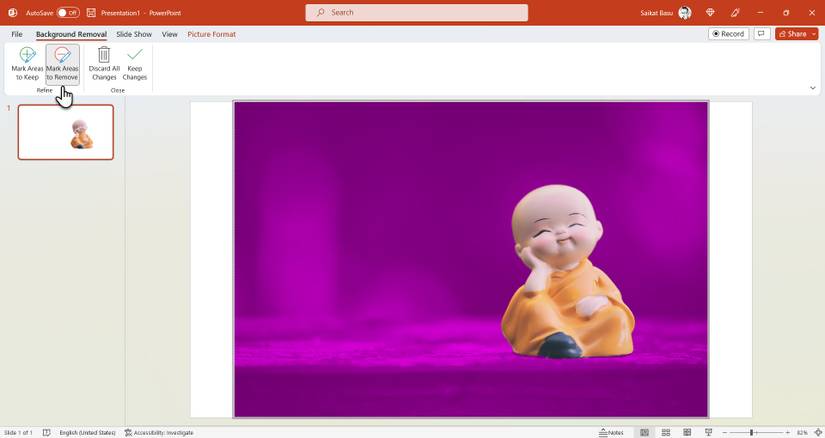Switch to Reading View icon
This screenshot has height=438, width=825.
(x=687, y=433)
